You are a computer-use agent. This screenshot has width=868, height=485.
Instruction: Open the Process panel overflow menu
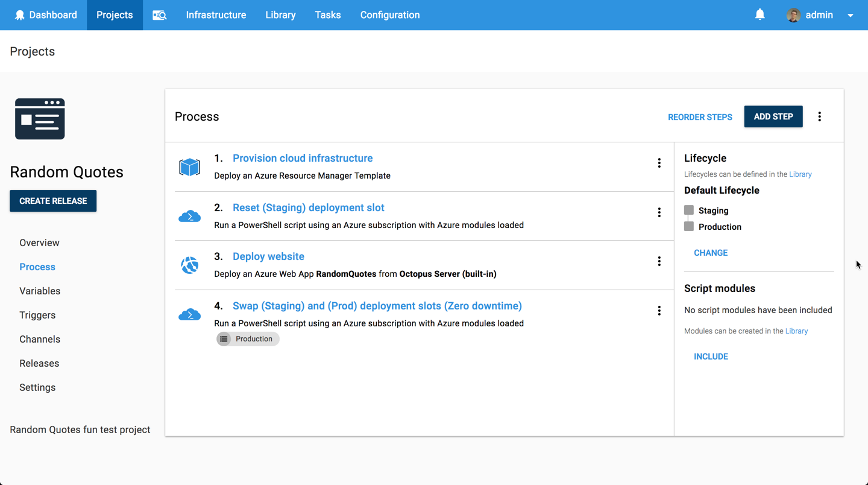(819, 116)
